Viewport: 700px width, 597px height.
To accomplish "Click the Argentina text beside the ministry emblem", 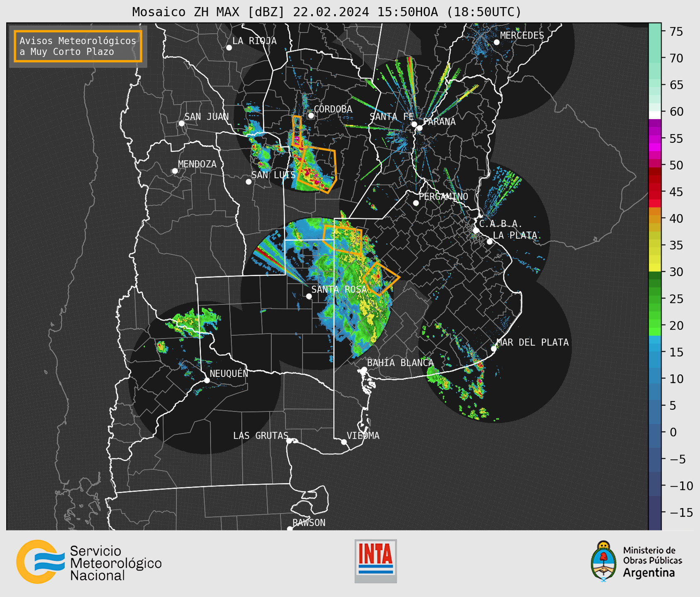I will click(649, 573).
